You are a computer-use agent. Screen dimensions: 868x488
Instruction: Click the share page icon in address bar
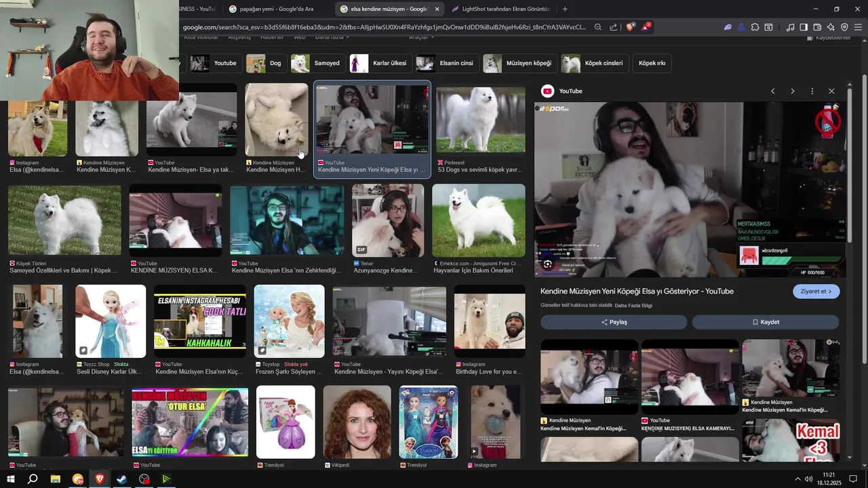pyautogui.click(x=614, y=27)
